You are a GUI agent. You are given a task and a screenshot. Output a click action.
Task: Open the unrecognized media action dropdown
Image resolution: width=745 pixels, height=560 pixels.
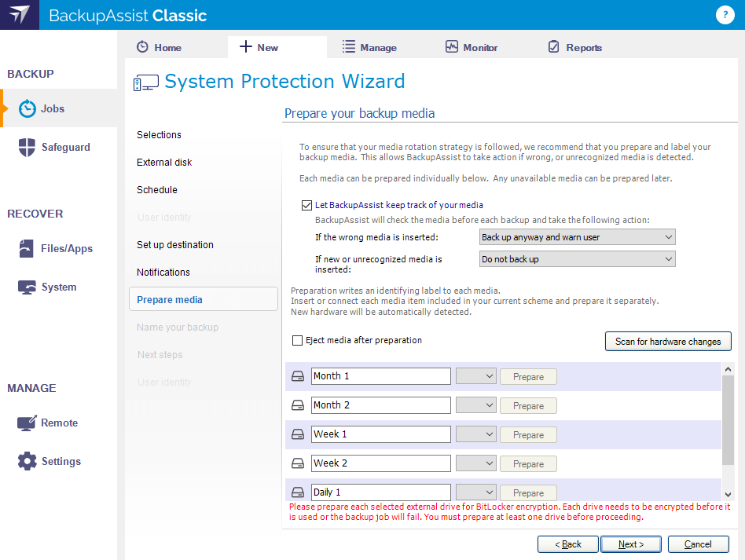(578, 259)
